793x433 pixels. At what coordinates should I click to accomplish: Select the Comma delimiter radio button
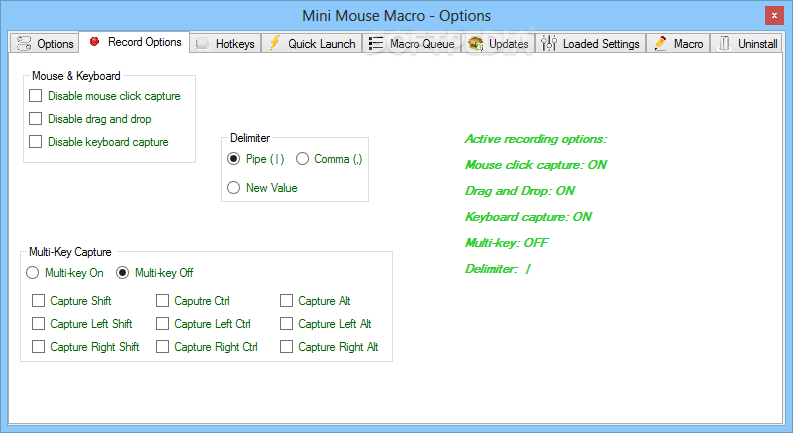click(x=302, y=159)
